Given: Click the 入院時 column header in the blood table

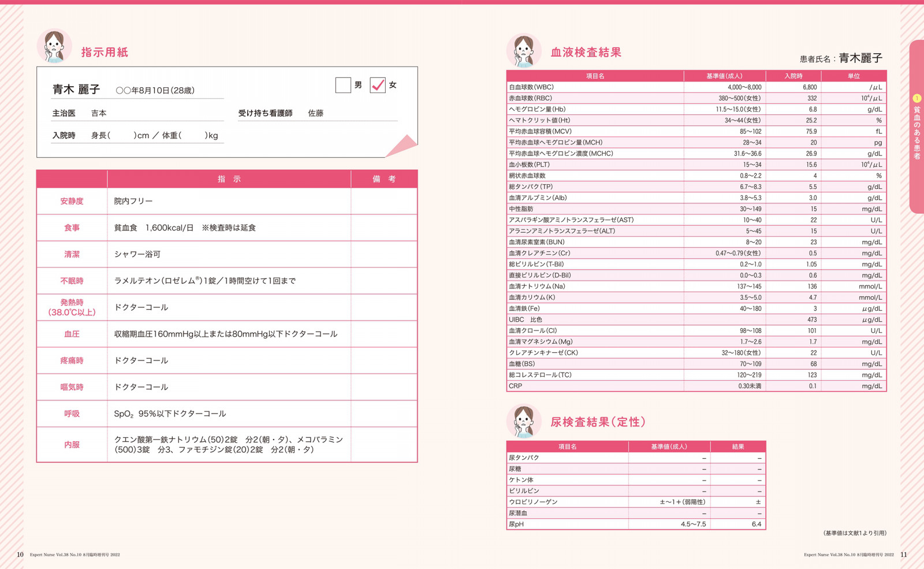Looking at the screenshot, I should pyautogui.click(x=793, y=76).
